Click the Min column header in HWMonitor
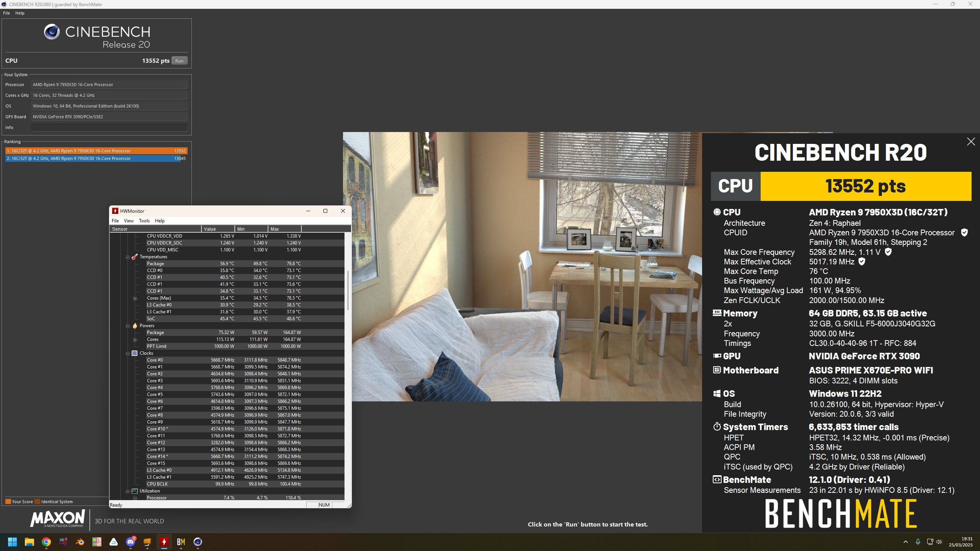Screen dimensions: 980x551 251,229
